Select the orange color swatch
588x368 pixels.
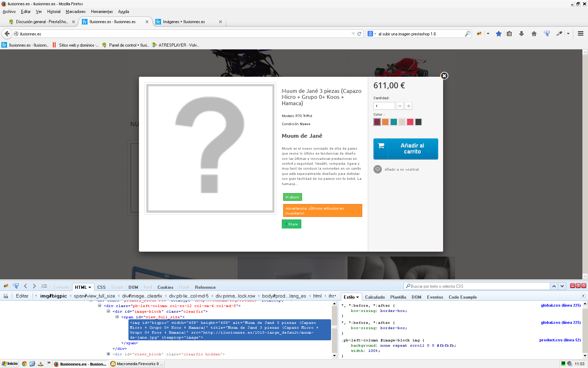(x=385, y=122)
